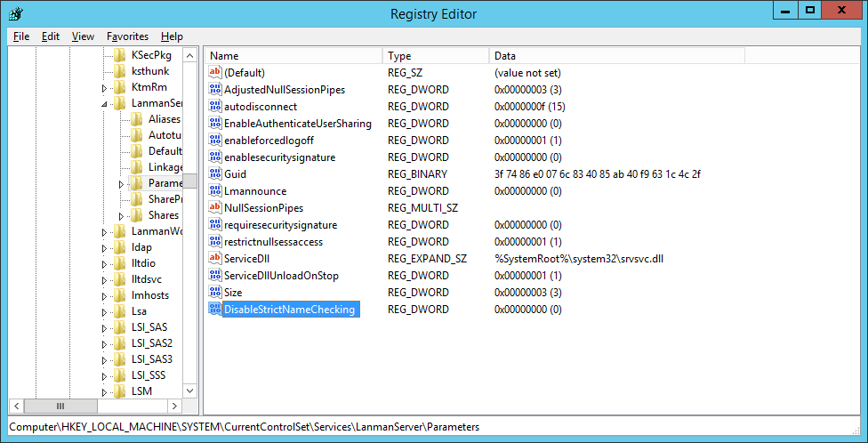Expand the LSI_SAS tree node
868x443 pixels.
coord(105,327)
